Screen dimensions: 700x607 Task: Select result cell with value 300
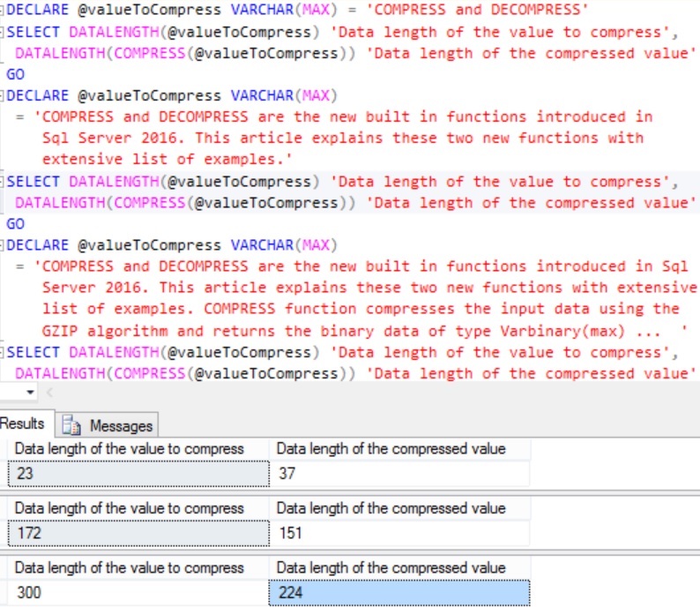pos(138,593)
